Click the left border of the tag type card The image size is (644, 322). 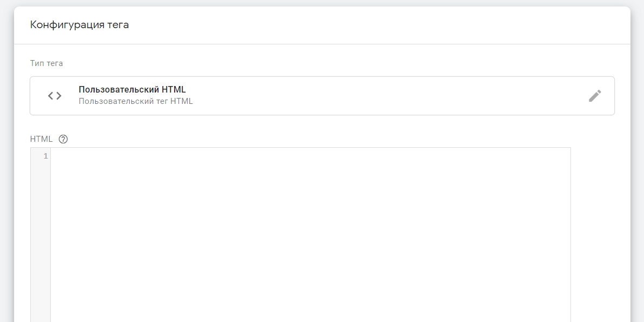30,96
